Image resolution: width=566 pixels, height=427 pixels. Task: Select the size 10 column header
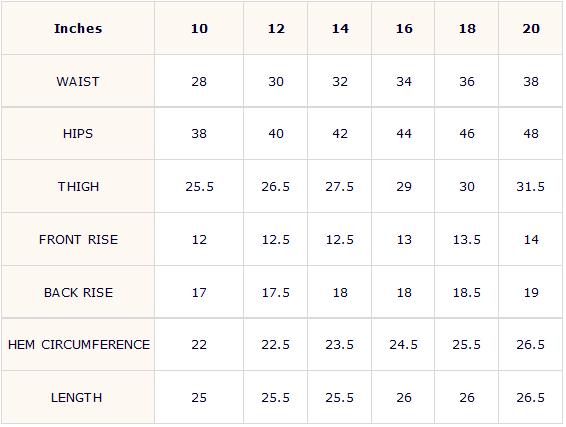199,29
